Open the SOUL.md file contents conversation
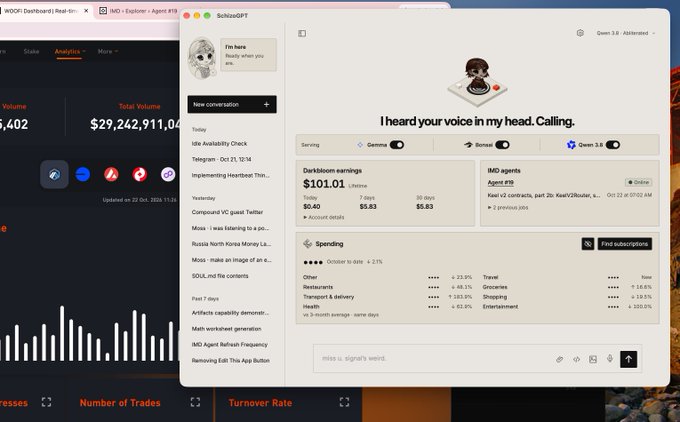This screenshot has height=422, width=680. click(x=220, y=276)
